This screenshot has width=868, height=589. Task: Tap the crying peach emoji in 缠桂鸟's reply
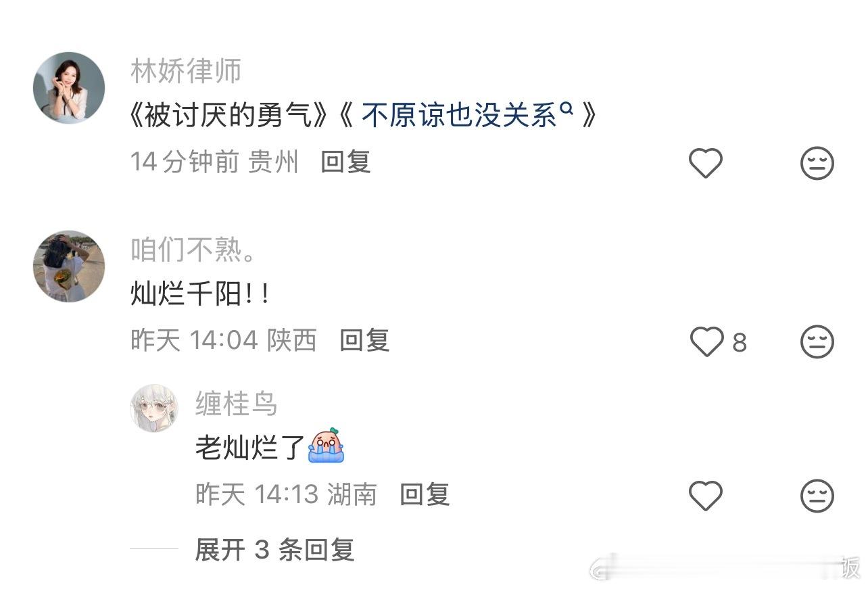click(326, 446)
